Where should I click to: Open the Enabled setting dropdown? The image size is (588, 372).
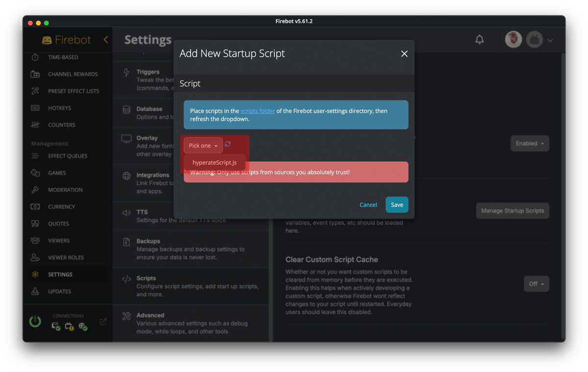530,143
